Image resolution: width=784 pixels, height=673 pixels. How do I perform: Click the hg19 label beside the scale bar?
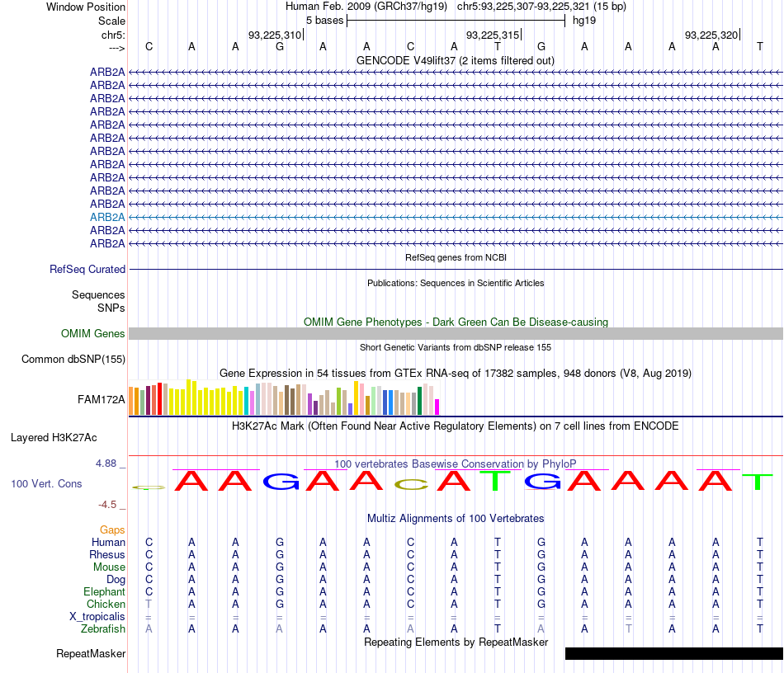click(584, 21)
